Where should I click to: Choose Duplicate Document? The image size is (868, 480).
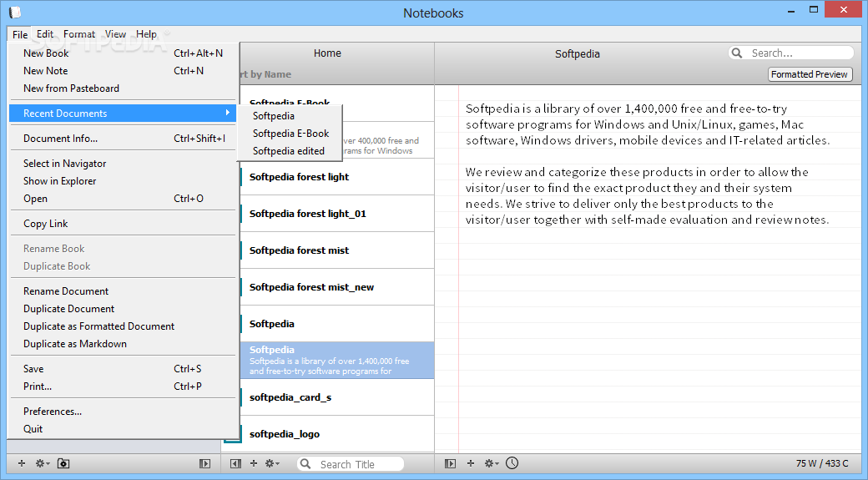[124, 309]
